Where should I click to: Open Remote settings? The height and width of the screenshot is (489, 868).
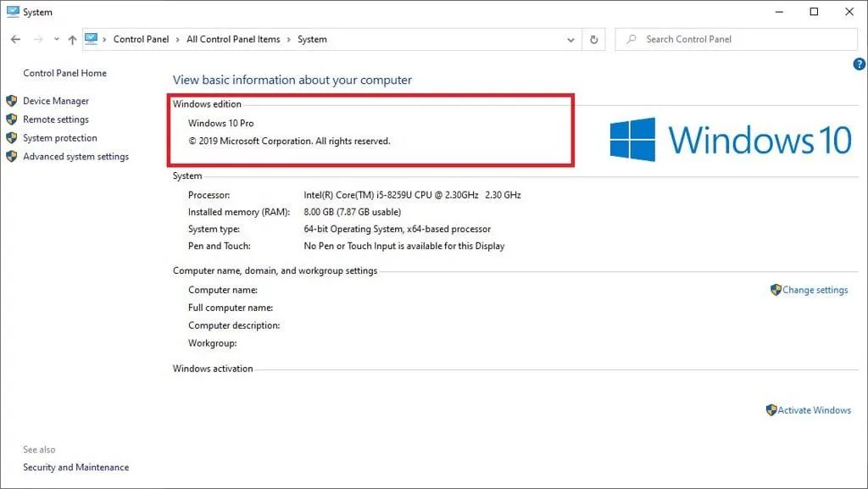coord(55,119)
